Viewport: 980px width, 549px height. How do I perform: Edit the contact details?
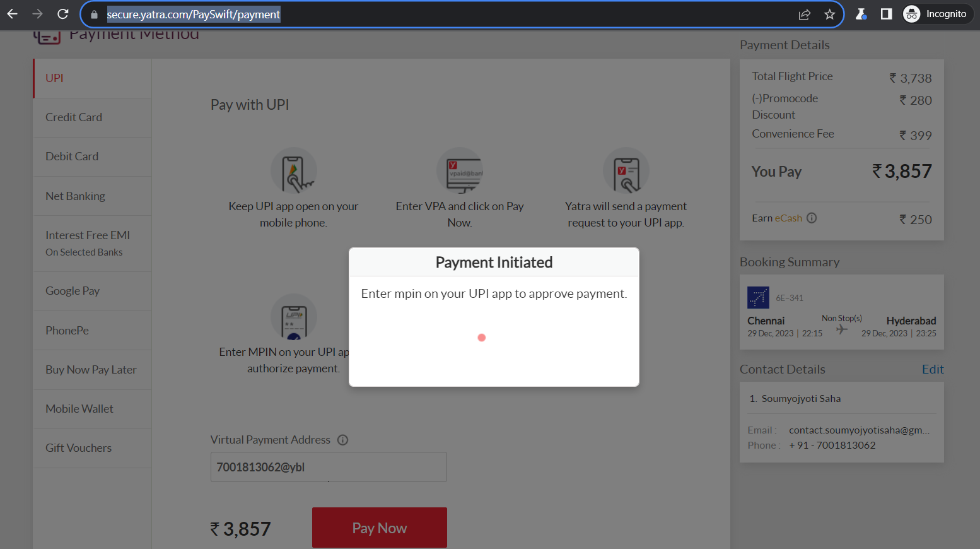tap(933, 369)
